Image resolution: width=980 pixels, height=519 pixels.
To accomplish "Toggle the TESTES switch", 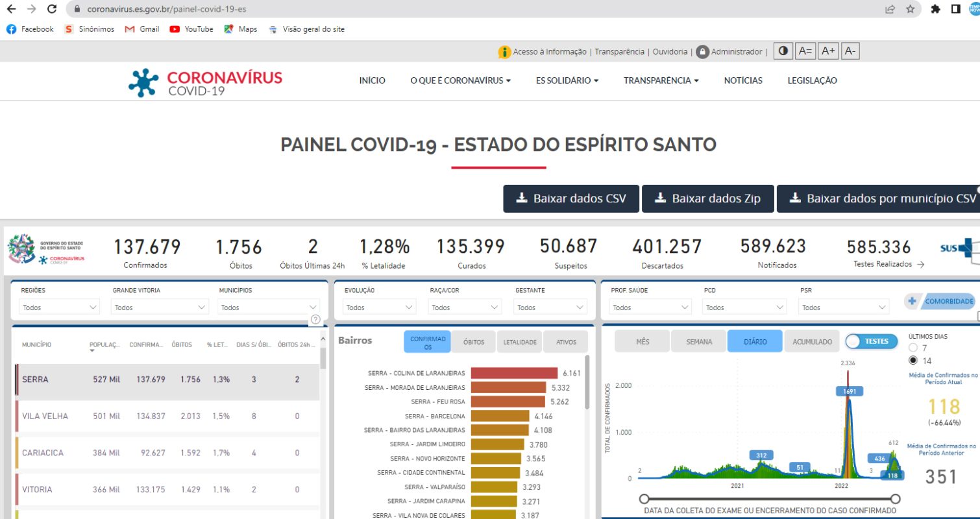I will pos(871,341).
